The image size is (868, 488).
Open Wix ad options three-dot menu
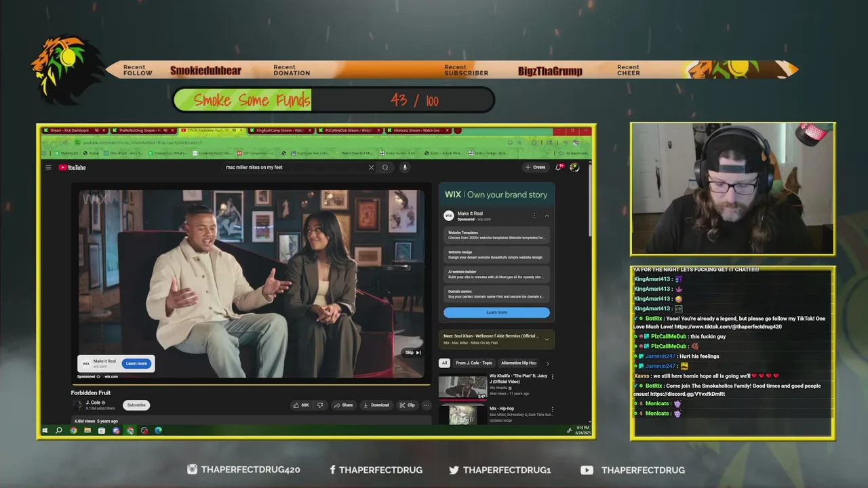click(x=534, y=216)
